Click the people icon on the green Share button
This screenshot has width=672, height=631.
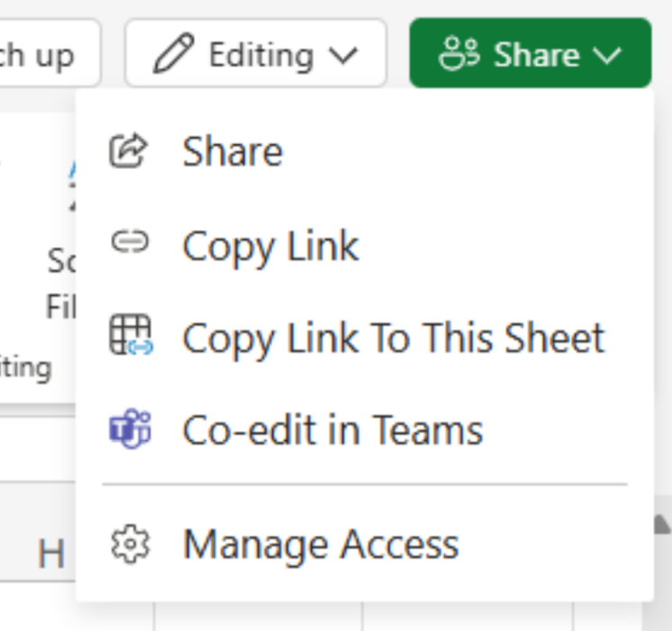pos(459,54)
